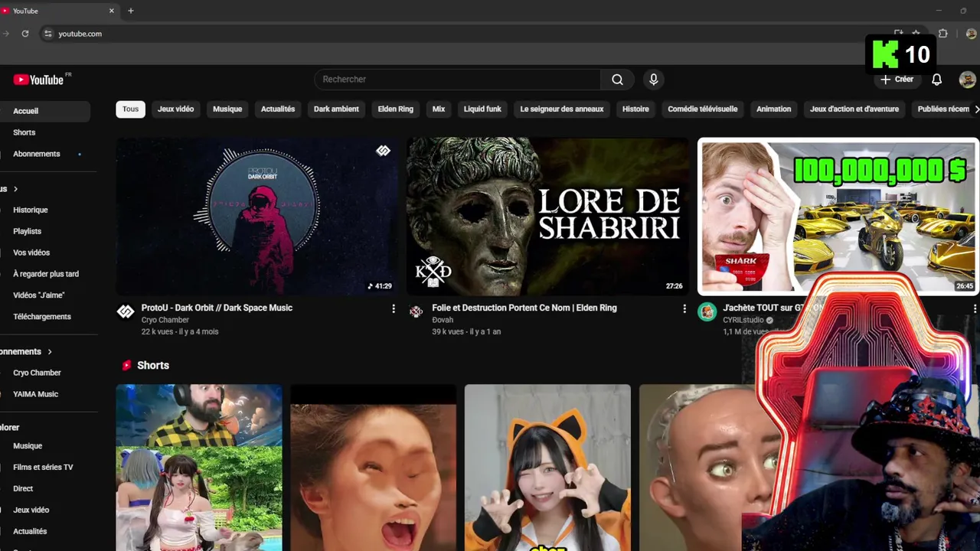980x551 pixels.
Task: Select the Tous filter chip
Action: [131, 109]
